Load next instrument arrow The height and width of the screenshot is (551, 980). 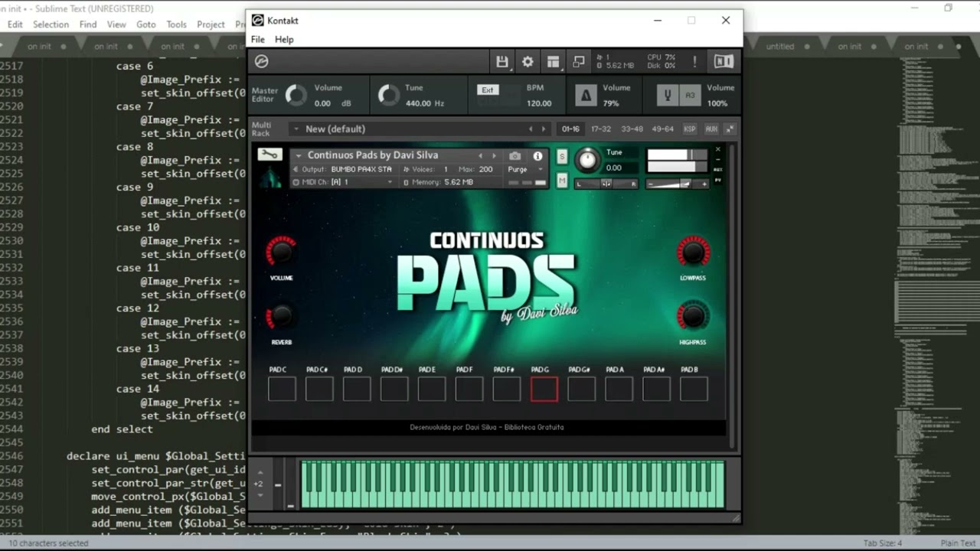[494, 155]
